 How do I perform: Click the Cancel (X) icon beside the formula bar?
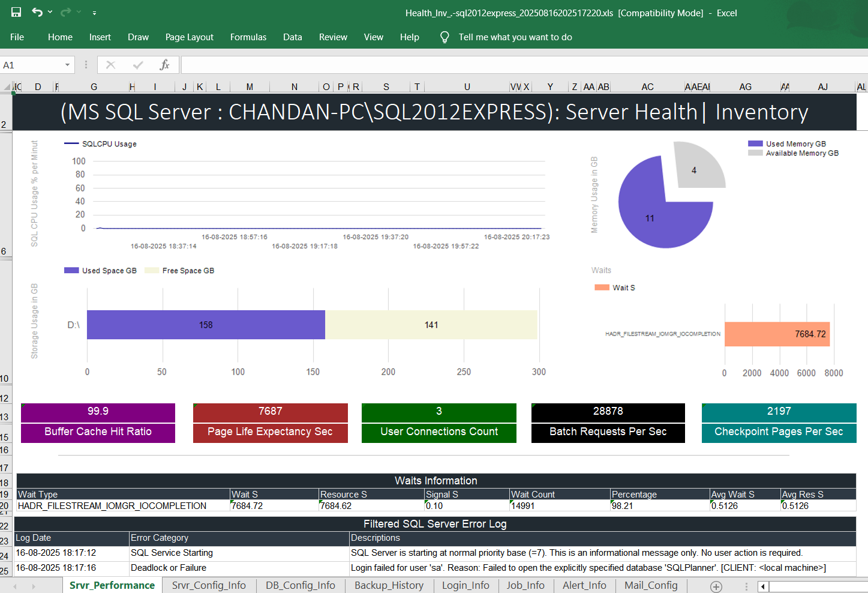pyautogui.click(x=110, y=64)
